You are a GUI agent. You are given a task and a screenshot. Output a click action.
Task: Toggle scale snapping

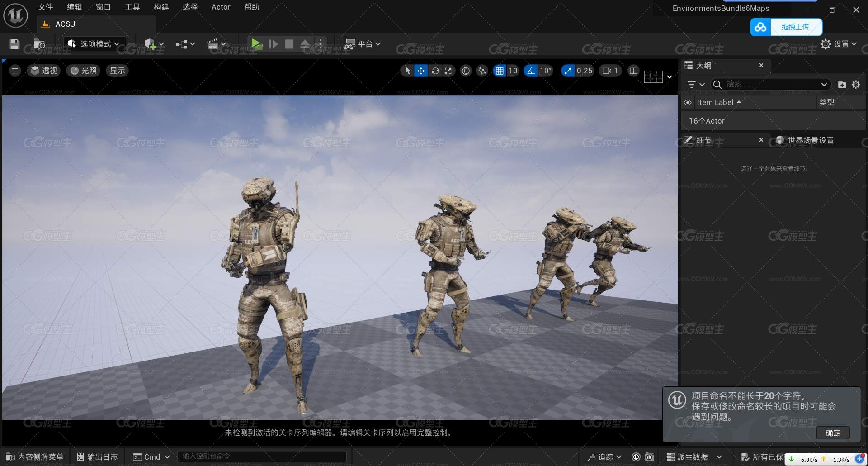(x=567, y=71)
